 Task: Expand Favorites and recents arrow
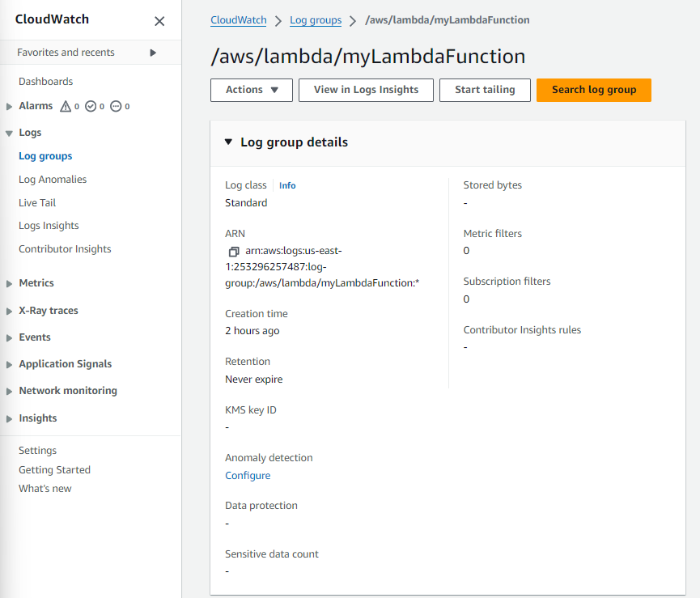coord(153,53)
